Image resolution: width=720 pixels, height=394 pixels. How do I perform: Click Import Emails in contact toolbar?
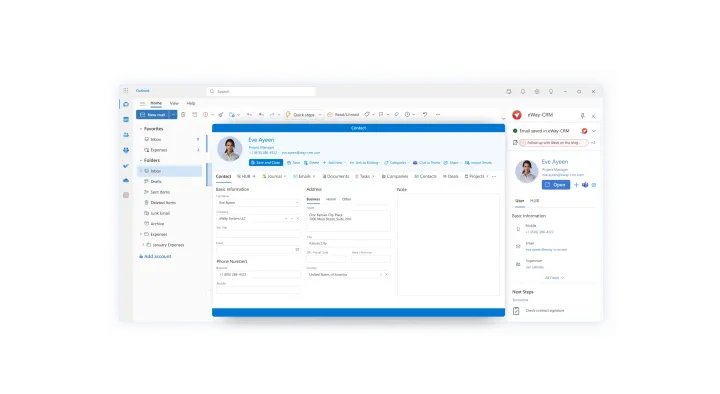pos(478,163)
